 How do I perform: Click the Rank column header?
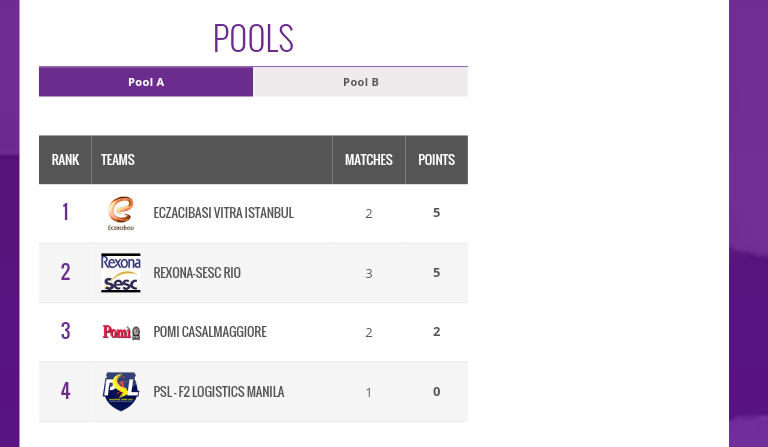tap(65, 160)
